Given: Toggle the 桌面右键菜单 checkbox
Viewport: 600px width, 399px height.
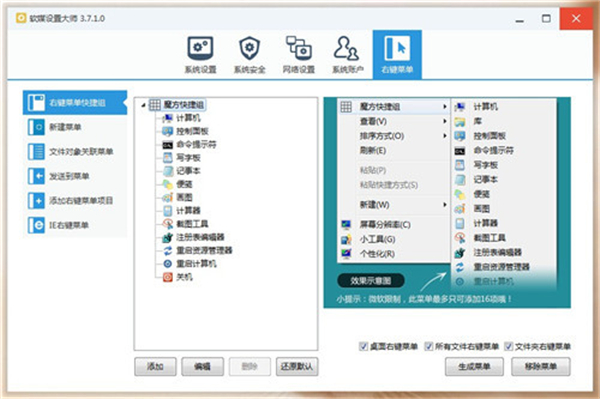Looking at the screenshot, I should pos(363,347).
